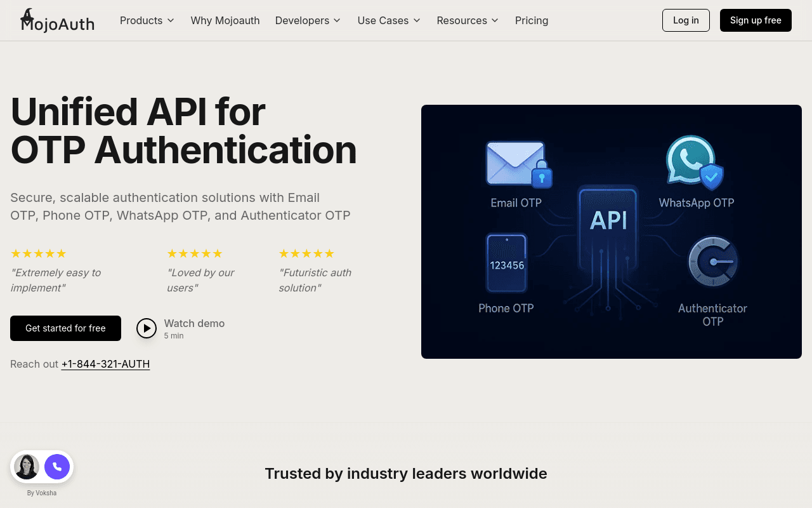
Task: Click stars above "Extremely easy to implement"
Action: point(39,254)
